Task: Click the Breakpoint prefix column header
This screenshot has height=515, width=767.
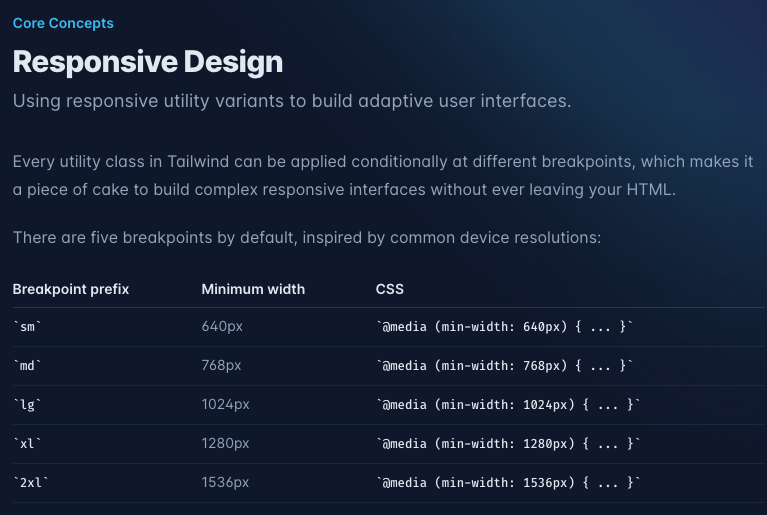Action: tap(71, 289)
